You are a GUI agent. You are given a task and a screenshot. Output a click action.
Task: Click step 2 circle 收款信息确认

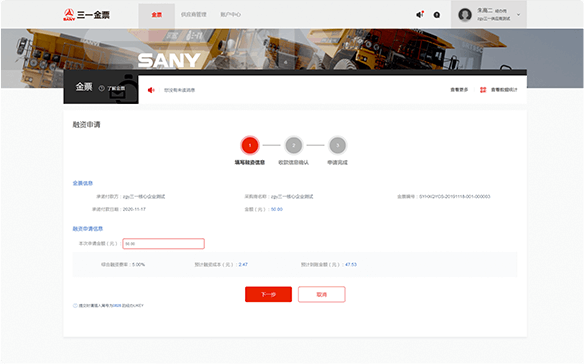point(293,145)
